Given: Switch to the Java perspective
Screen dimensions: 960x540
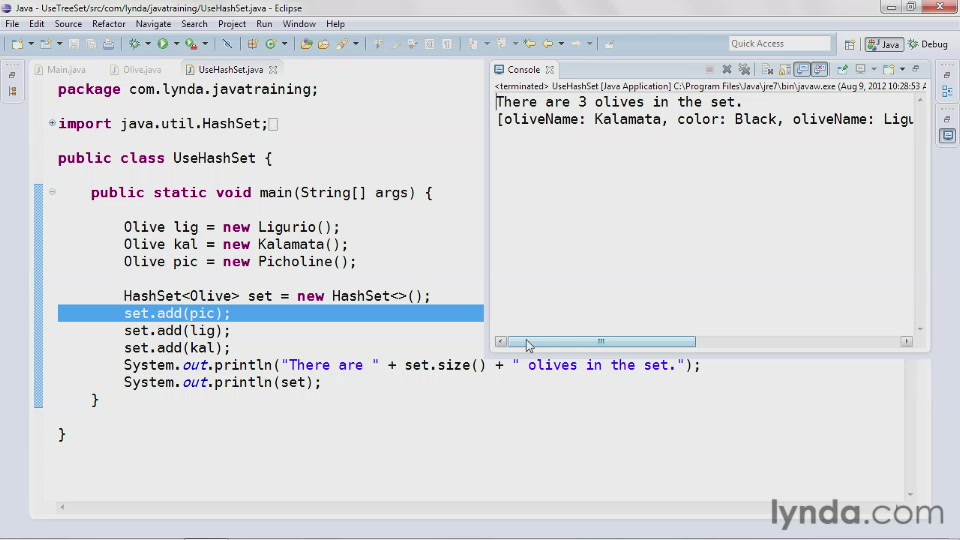Looking at the screenshot, I should click(x=883, y=44).
